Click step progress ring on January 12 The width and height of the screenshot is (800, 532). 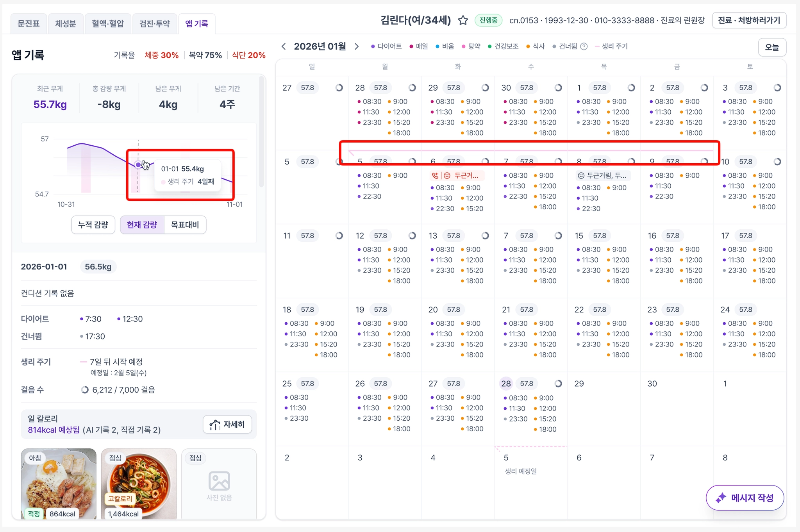coord(412,236)
